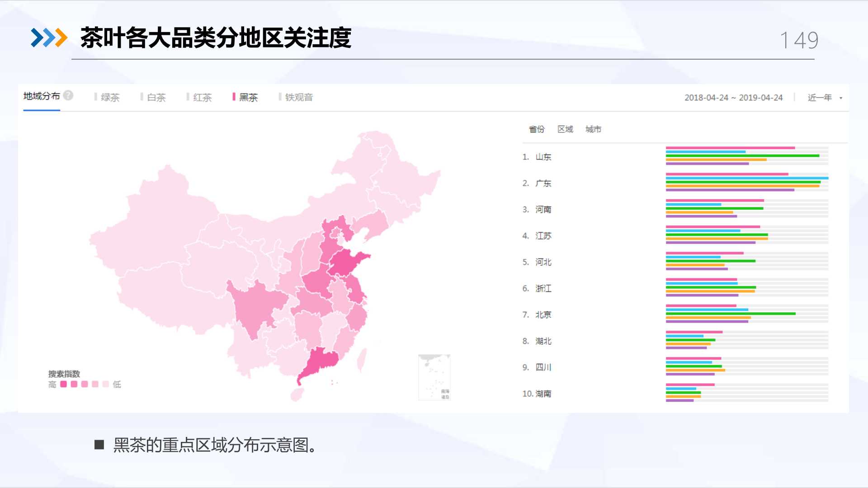Click Guangdong province on the map
Viewport: 868px width, 488px height.
pyautogui.click(x=322, y=361)
